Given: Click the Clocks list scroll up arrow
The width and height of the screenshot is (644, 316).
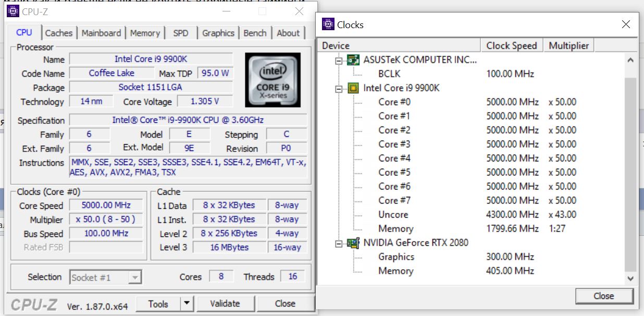Looking at the screenshot, I should click(630, 60).
